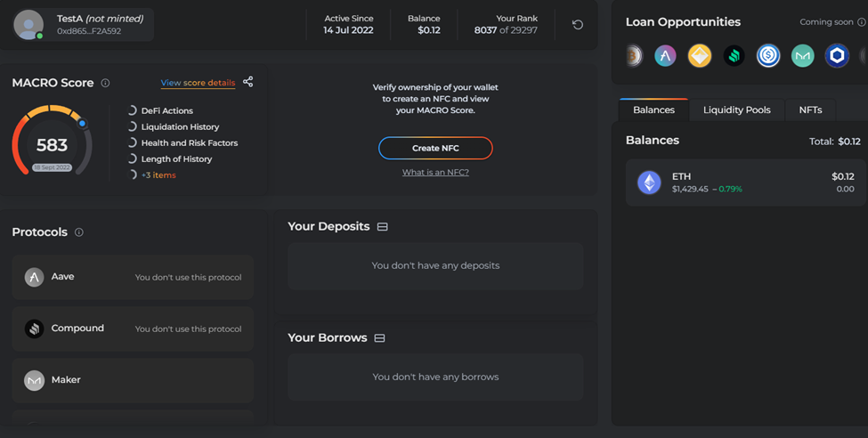Select the USDC loan opportunity icon

click(768, 55)
